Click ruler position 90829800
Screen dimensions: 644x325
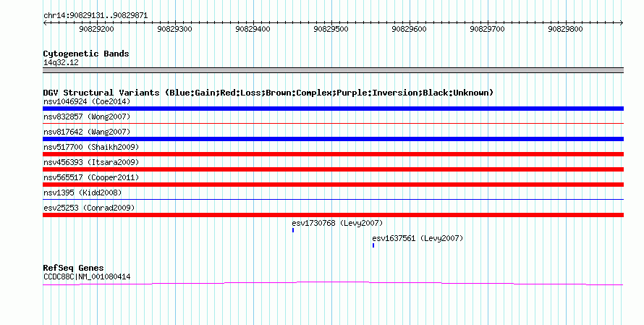point(565,29)
